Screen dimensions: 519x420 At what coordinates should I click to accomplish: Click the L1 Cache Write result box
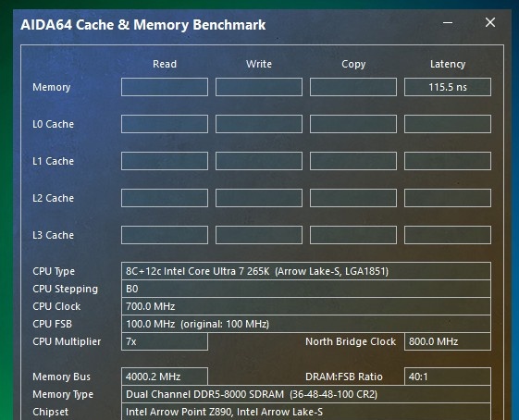click(x=259, y=161)
